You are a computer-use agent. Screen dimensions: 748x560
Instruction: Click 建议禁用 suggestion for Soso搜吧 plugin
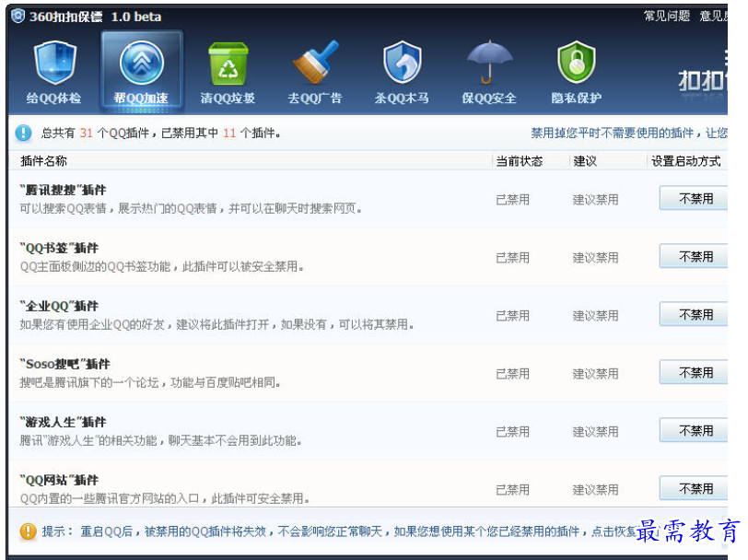pos(595,374)
